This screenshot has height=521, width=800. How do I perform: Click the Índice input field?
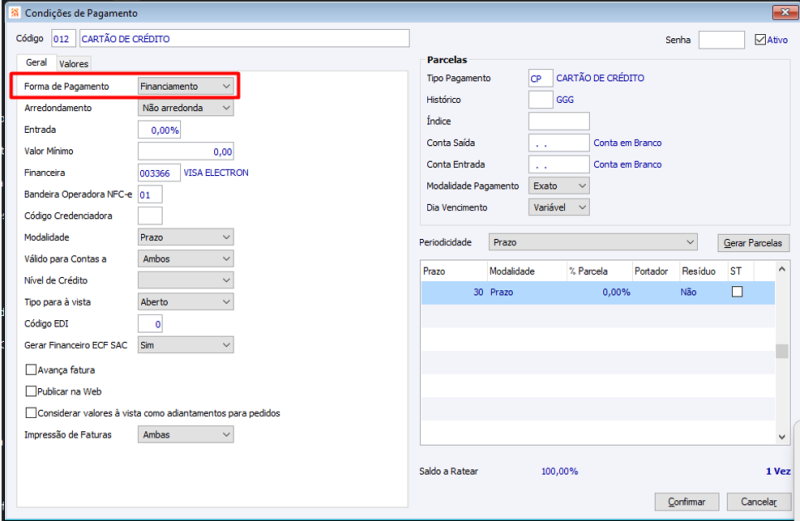pyautogui.click(x=559, y=121)
